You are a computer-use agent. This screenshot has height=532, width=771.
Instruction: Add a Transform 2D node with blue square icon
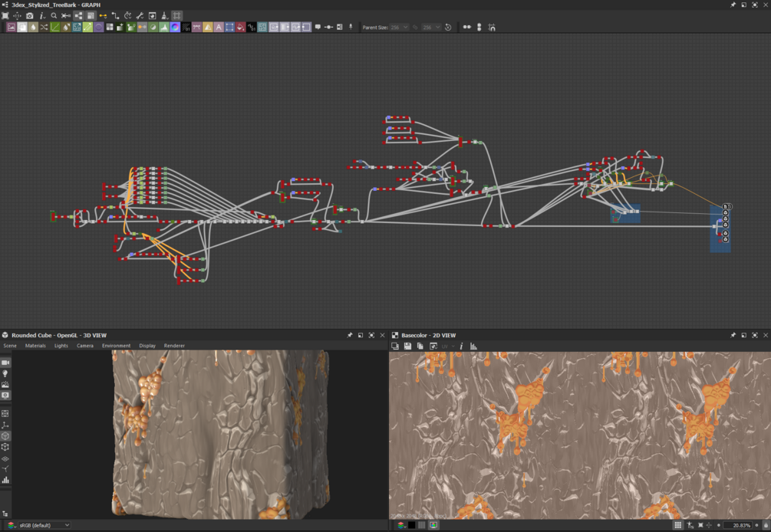tap(229, 28)
